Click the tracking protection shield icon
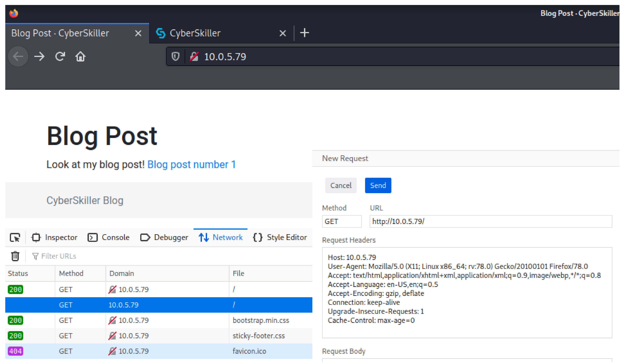 [x=176, y=57]
